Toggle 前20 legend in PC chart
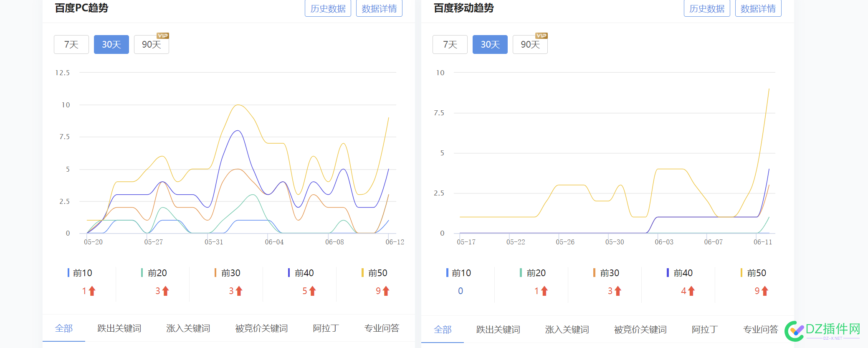 pyautogui.click(x=154, y=273)
